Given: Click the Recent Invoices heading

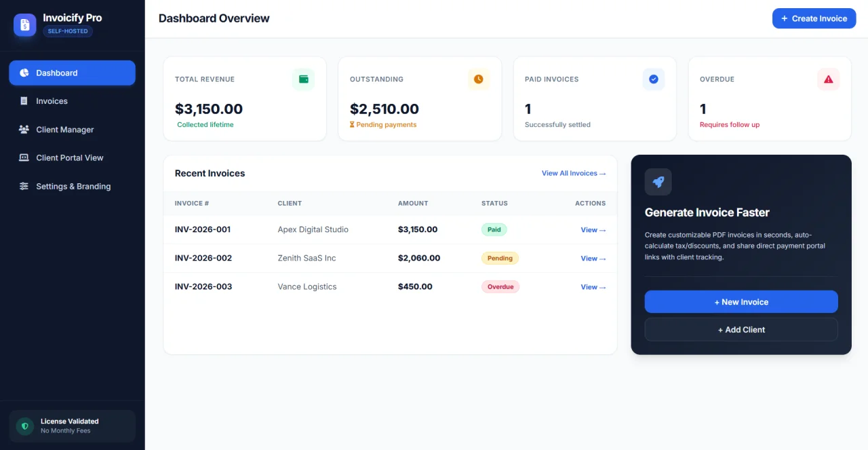Looking at the screenshot, I should tap(210, 173).
